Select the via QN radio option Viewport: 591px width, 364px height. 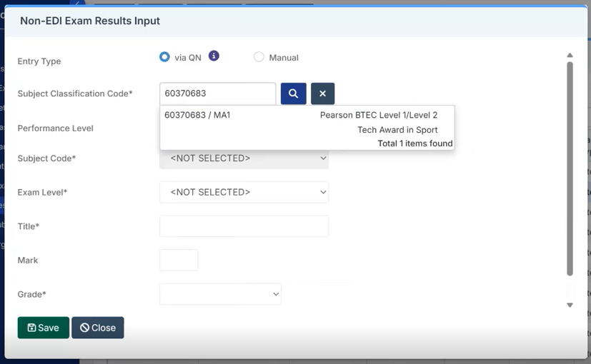pyautogui.click(x=165, y=57)
